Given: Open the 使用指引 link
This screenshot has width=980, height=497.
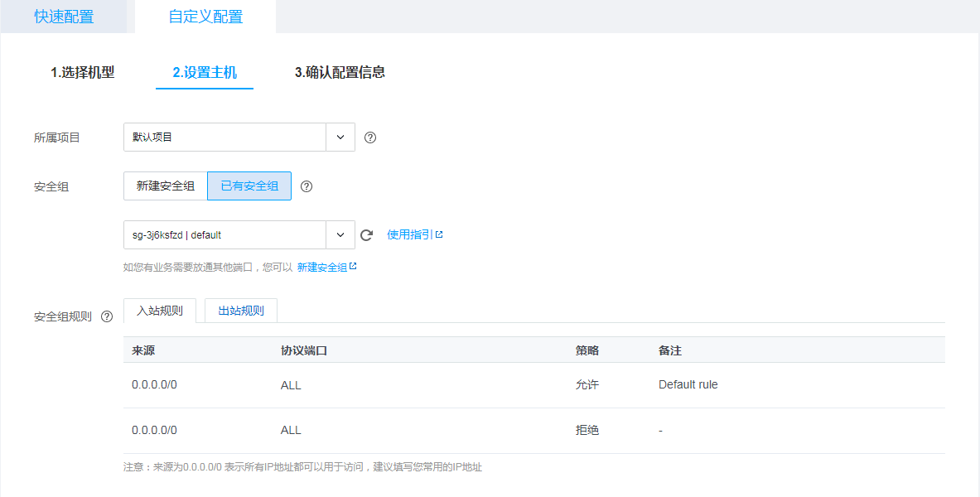Looking at the screenshot, I should [x=410, y=235].
